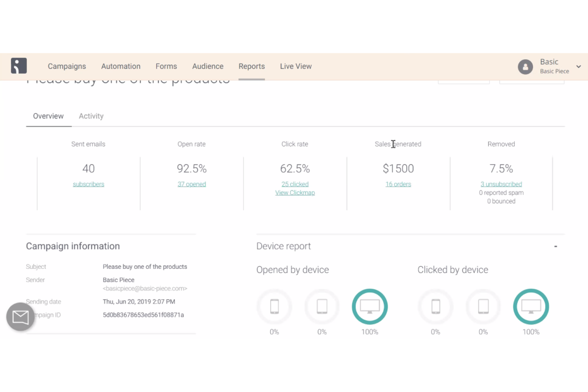Click the sender email basicpiece@basic-piece.com
Image resolution: width=588 pixels, height=392 pixels.
(145, 288)
